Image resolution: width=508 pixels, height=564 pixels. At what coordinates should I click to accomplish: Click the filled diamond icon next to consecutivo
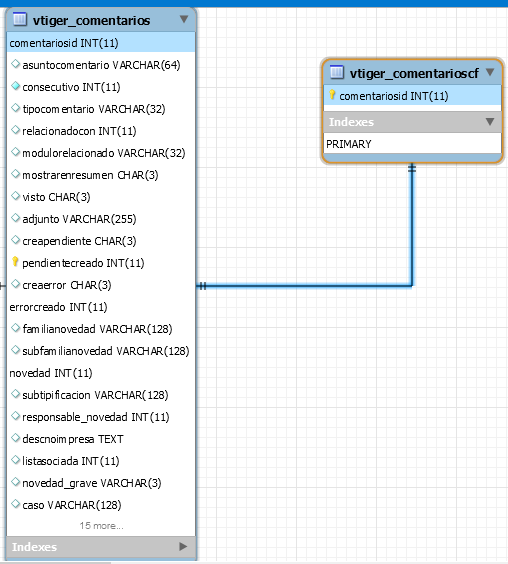tap(15, 86)
